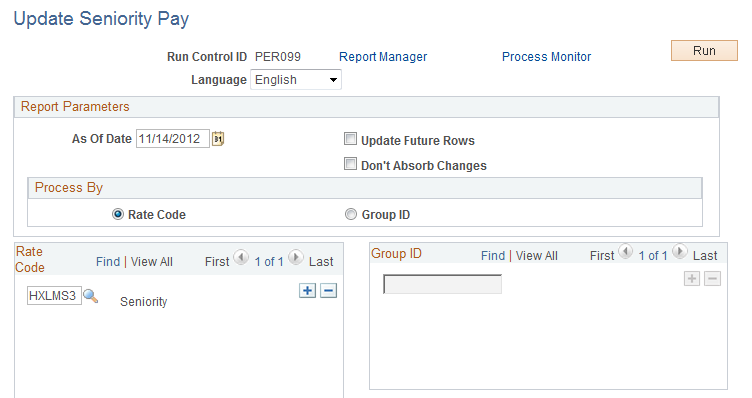The image size is (752, 398).
Task: Click the Seniority description text
Action: pyautogui.click(x=143, y=302)
